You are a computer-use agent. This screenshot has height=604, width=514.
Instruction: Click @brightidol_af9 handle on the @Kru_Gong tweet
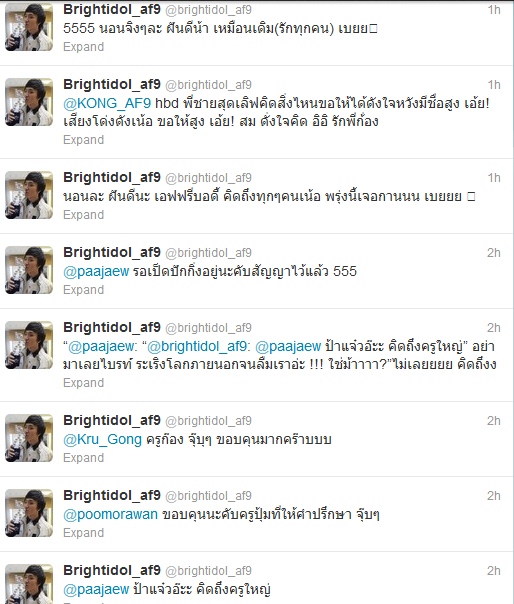pyautogui.click(x=208, y=421)
